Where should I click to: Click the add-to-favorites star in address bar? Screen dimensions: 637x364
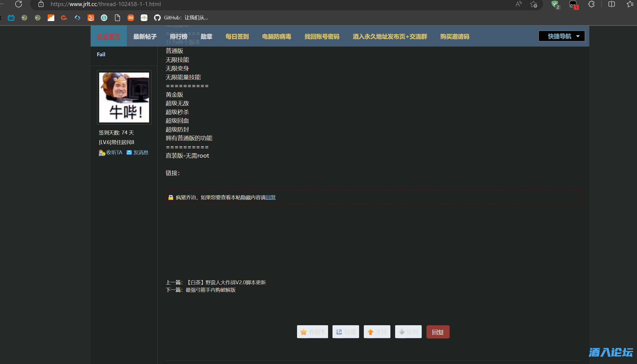pyautogui.click(x=533, y=4)
